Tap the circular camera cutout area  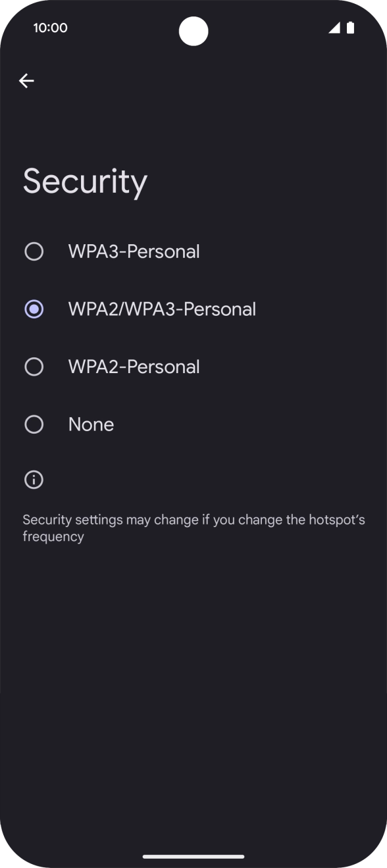tap(193, 32)
